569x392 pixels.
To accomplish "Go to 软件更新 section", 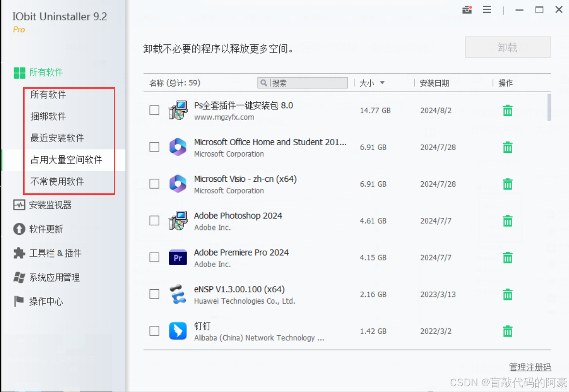I will pos(46,229).
